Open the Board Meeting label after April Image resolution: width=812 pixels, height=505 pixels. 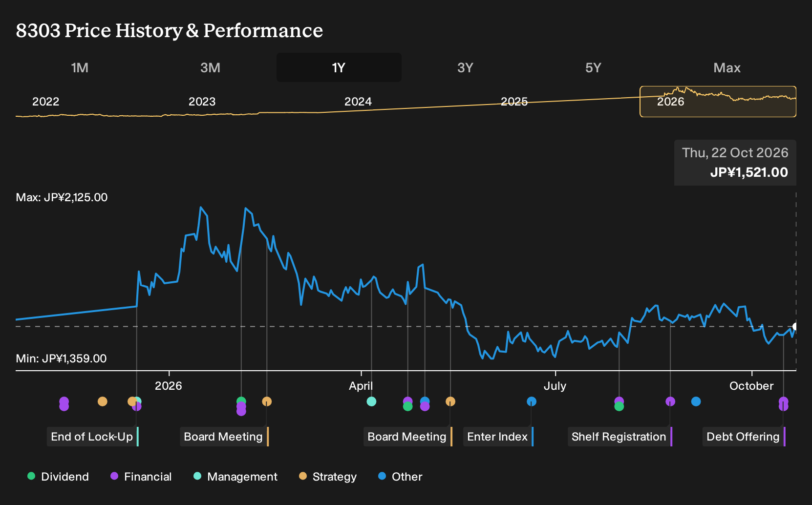click(408, 437)
